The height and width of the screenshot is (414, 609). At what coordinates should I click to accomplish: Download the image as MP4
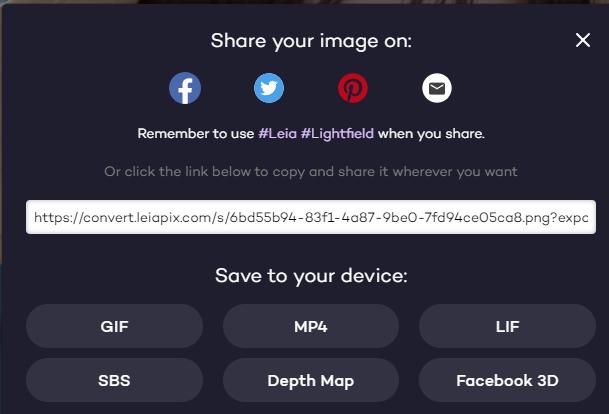tap(311, 326)
